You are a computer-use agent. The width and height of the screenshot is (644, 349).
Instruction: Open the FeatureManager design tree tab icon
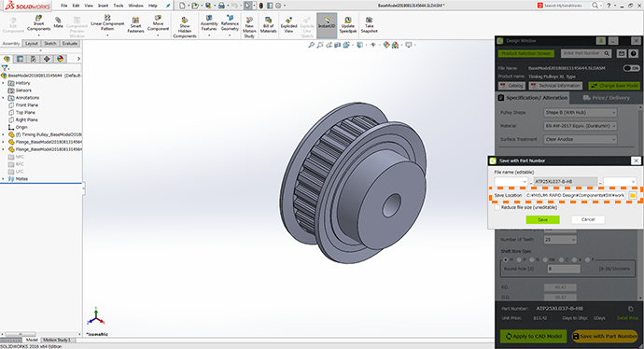[7, 59]
